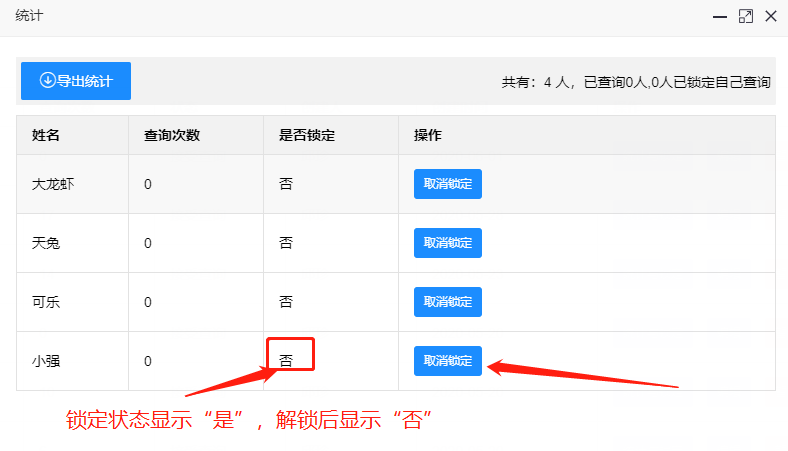Viewport: 788px width, 451px height.
Task: Click the 可乐 name cell
Action: [46, 302]
